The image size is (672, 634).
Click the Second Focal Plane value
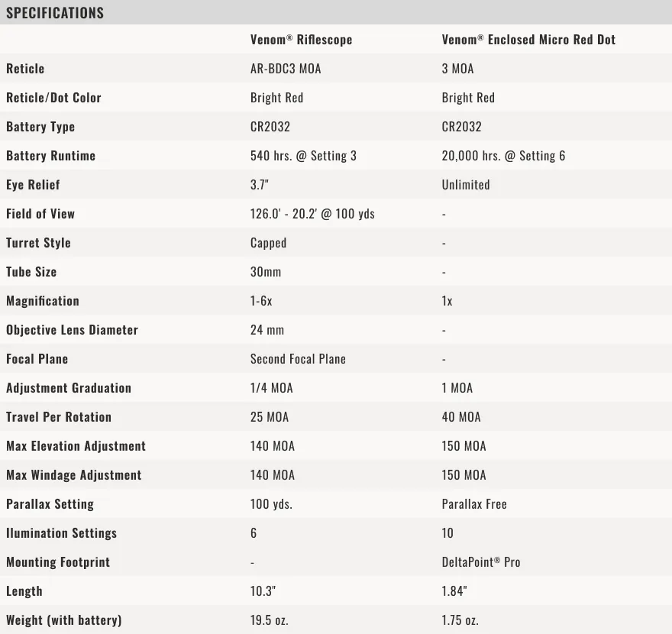click(x=298, y=359)
